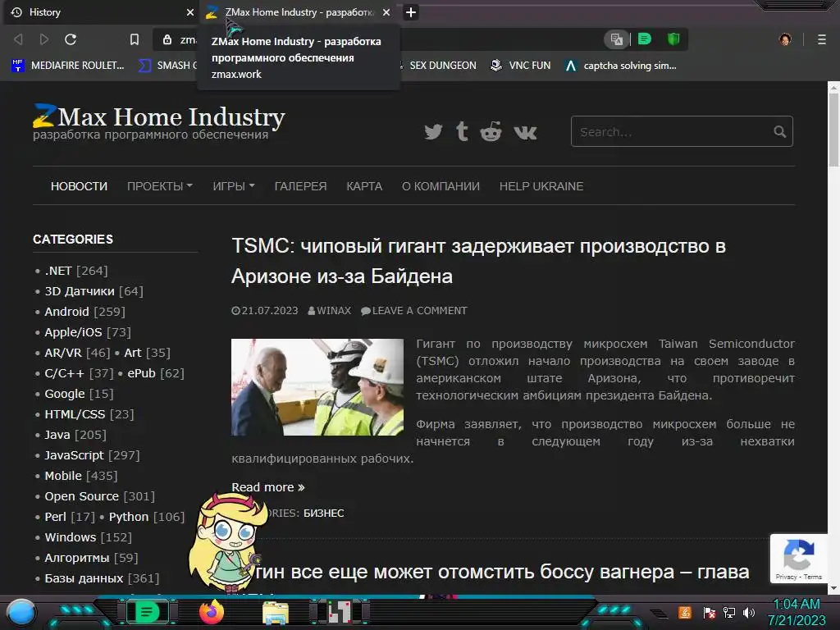
Task: Open the БИЗНЕС category tag
Action: tap(323, 514)
